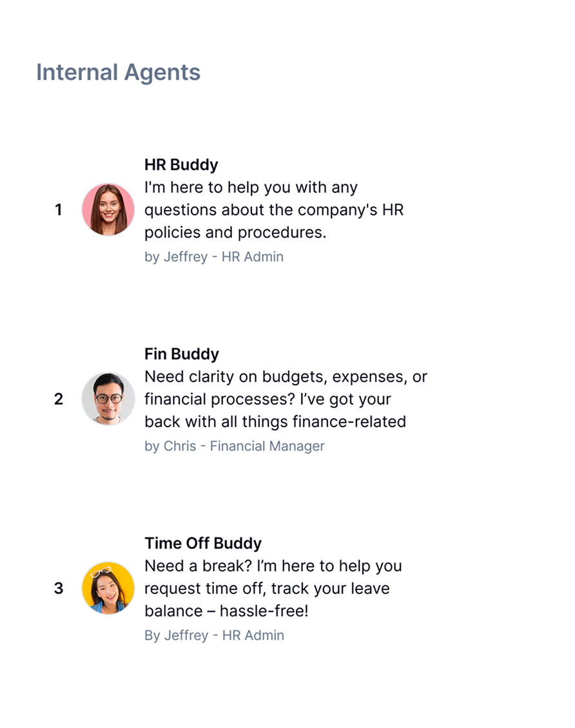Click rank number 2 beside Fin Buddy
Viewport: 575px width, 728px height.
point(59,399)
